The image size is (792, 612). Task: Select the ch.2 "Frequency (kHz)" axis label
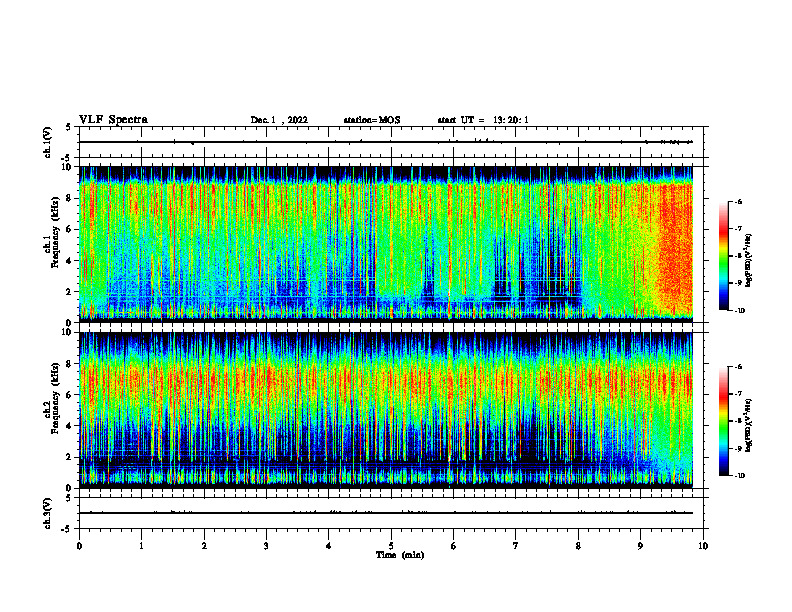click(x=54, y=398)
